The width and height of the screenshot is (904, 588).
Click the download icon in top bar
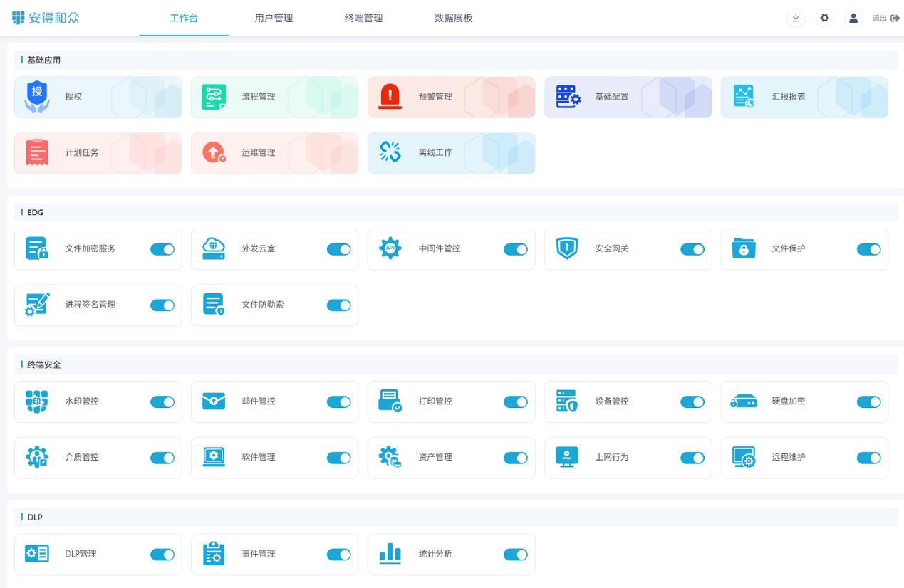[796, 19]
